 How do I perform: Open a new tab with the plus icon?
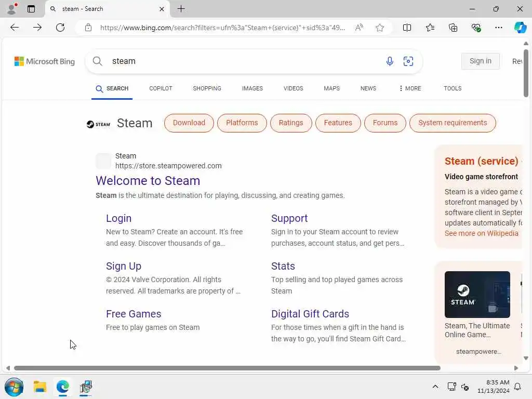coord(181,9)
